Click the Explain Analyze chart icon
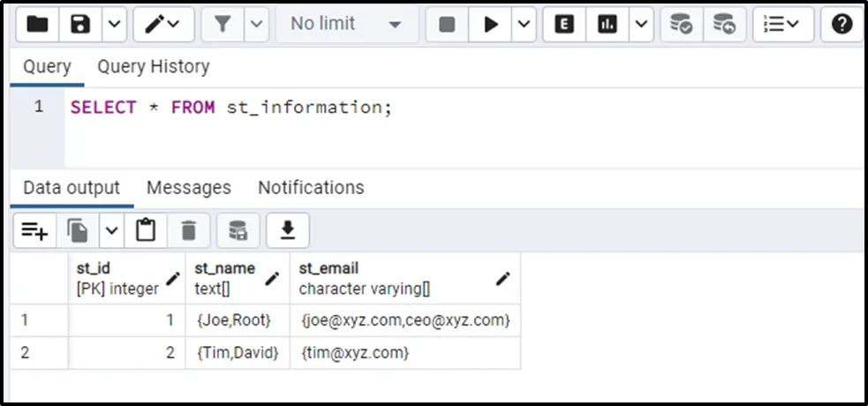The image size is (868, 406). coord(608,25)
